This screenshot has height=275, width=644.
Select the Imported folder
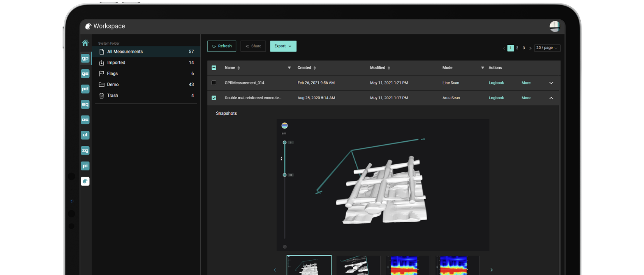pos(116,62)
